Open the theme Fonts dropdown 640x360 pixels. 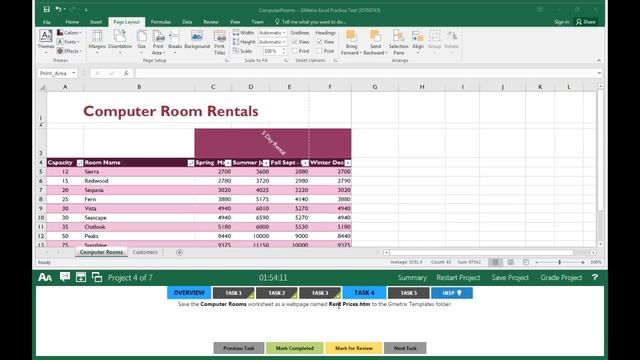click(68, 42)
